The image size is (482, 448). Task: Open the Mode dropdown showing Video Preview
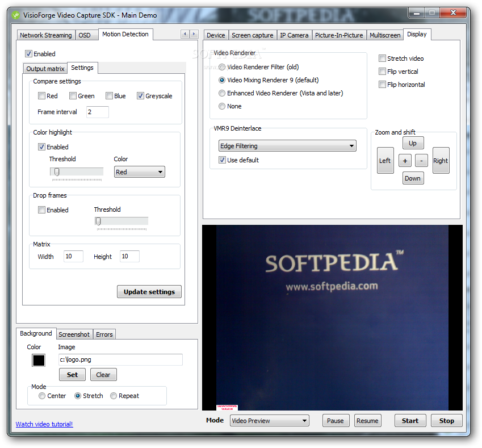269,421
